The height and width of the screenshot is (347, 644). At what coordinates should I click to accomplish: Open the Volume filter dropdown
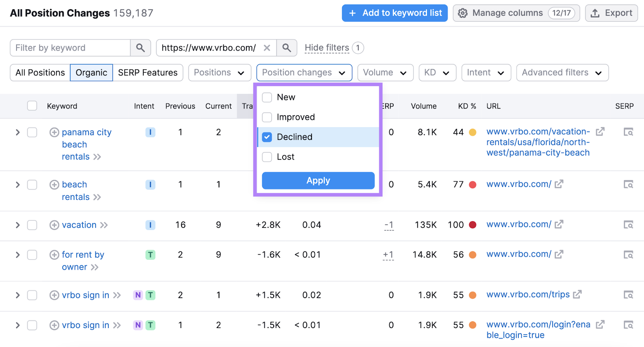(x=385, y=73)
